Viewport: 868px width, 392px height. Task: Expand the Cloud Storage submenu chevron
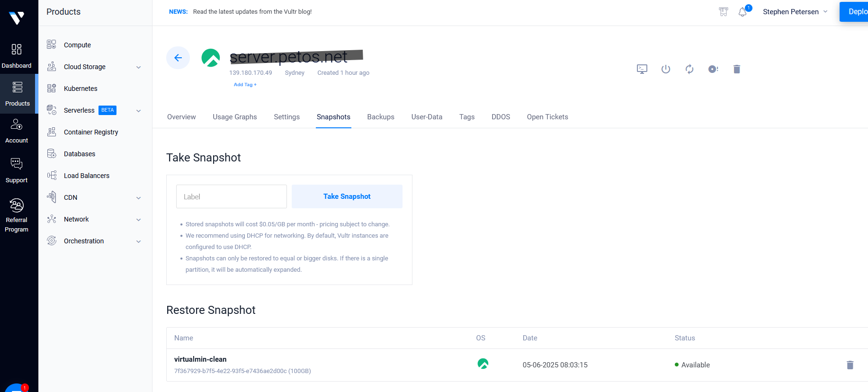tap(139, 67)
